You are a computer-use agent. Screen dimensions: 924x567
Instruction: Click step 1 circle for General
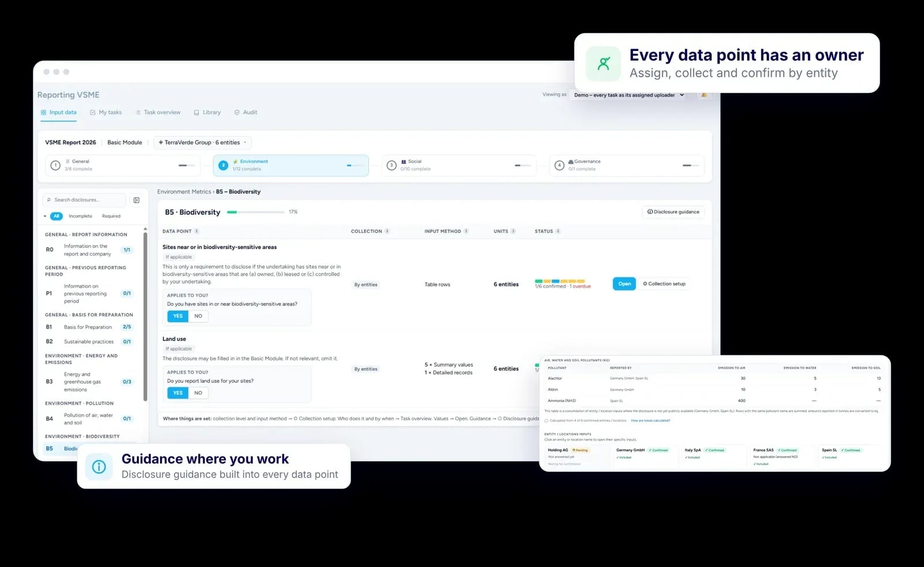tap(55, 165)
